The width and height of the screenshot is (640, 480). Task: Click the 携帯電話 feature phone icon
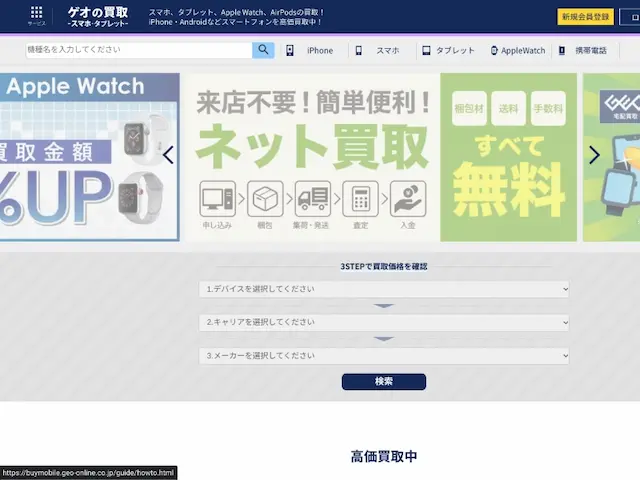(x=562, y=50)
